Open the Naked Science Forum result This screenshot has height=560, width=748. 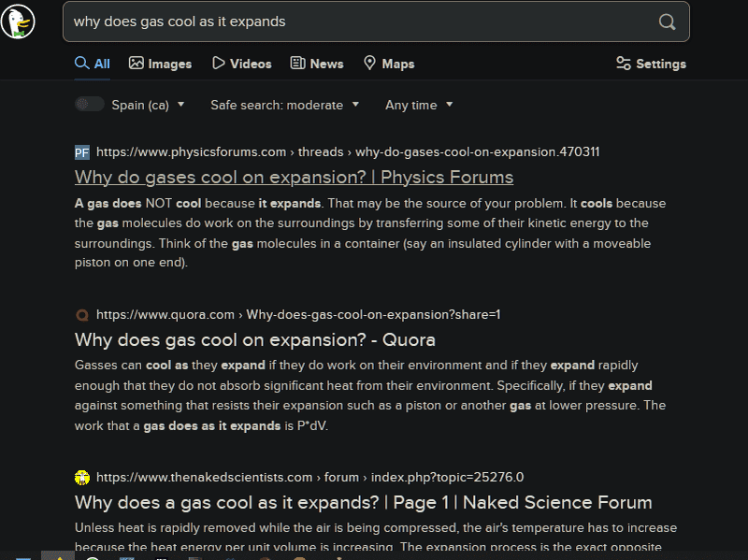(x=363, y=502)
